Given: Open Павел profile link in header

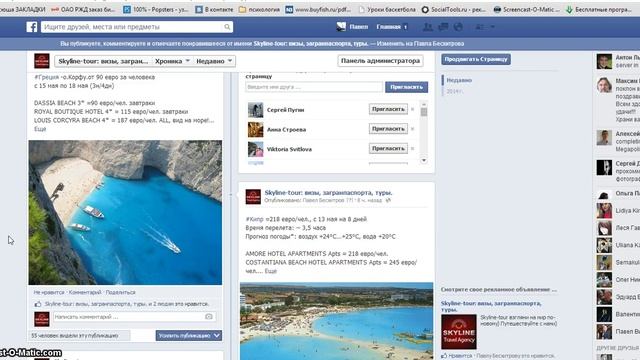Looking at the screenshot, I should (x=353, y=27).
